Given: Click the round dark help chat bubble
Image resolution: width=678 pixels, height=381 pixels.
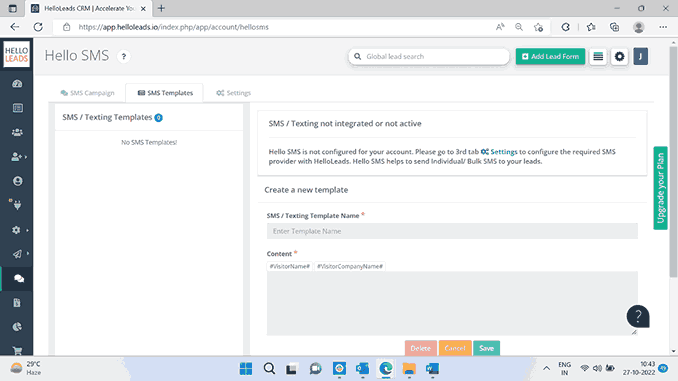Looking at the screenshot, I should coord(638,316).
